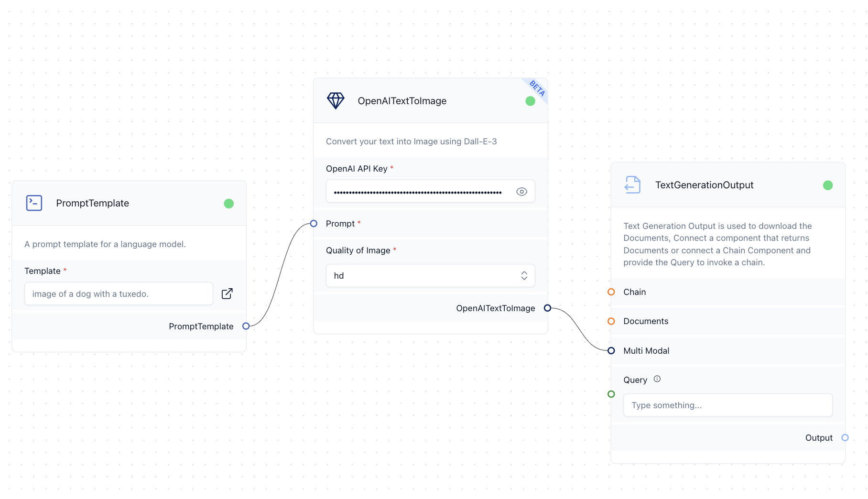Viewport: 868px width, 499px height.
Task: Click the Documents input port handle
Action: click(x=611, y=321)
